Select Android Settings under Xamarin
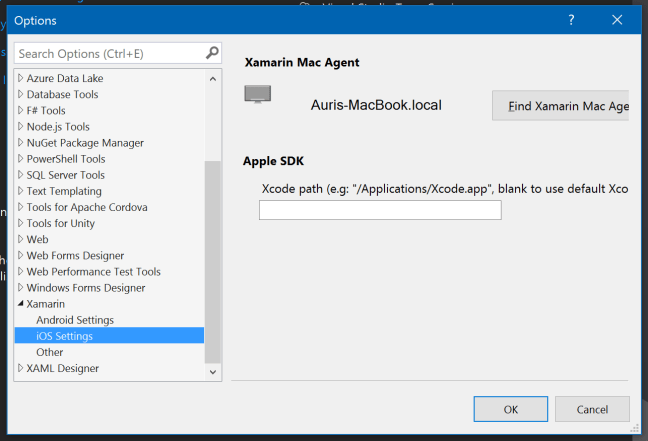648x441 pixels. coord(75,320)
